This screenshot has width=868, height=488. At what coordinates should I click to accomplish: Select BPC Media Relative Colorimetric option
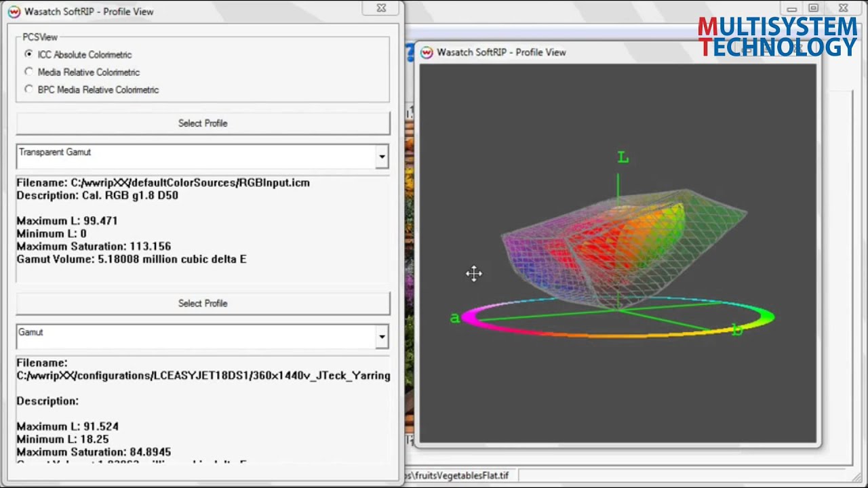click(28, 89)
